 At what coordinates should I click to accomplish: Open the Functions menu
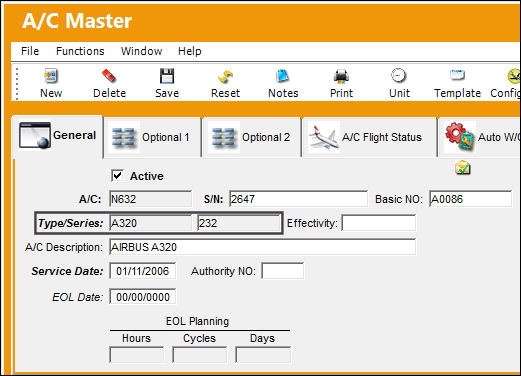(x=80, y=51)
